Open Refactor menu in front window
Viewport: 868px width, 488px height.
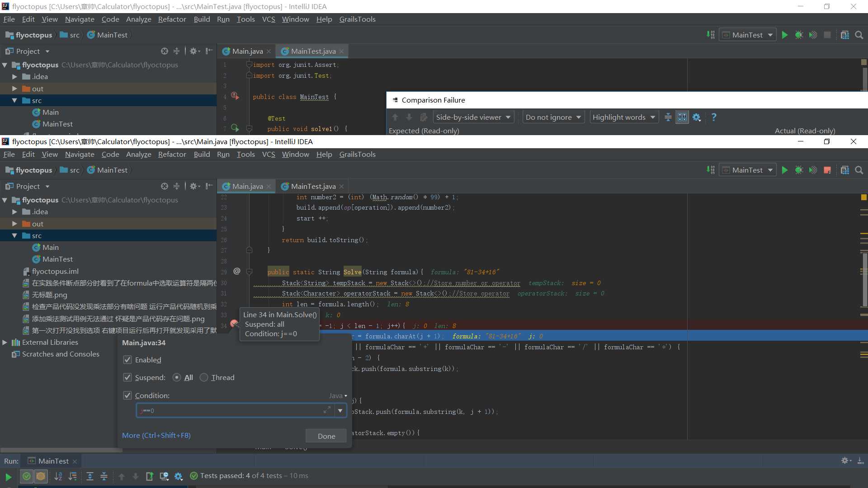coord(172,155)
